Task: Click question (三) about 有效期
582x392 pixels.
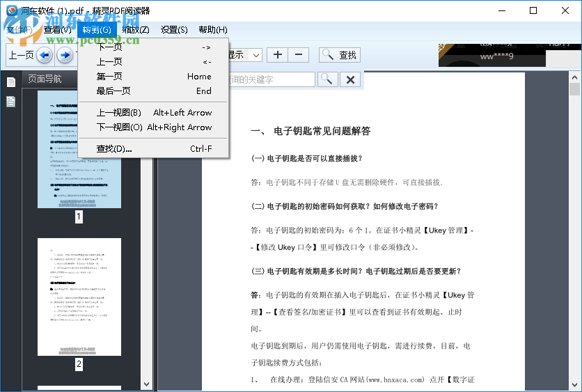Action: pyautogui.click(x=356, y=272)
